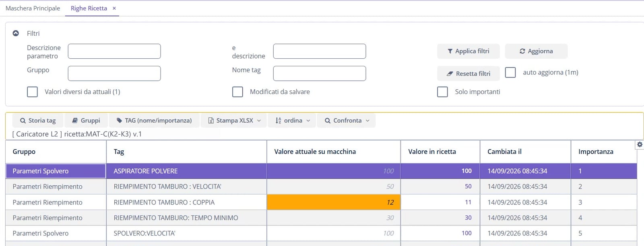Image resolution: width=644 pixels, height=246 pixels.
Task: Collapse the Filtri section chevron icon
Action: 16,33
